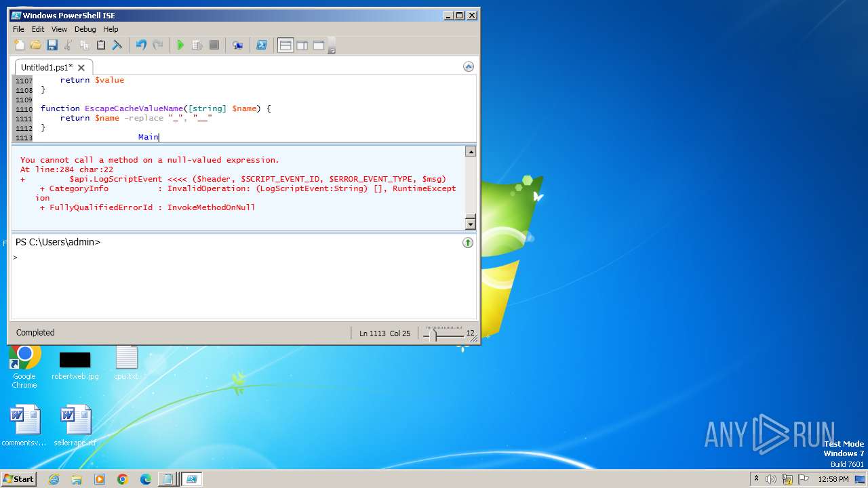Open Windows Media Player from taskbar
The image size is (868, 488).
pos(100,479)
